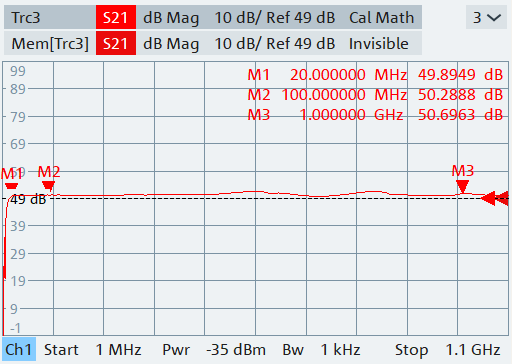Click the Invisible status of Mem[Trc3]

point(379,44)
